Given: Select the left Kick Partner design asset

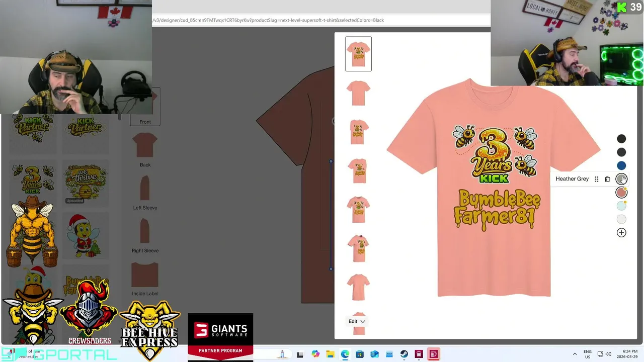Looking at the screenshot, I should point(33,128).
